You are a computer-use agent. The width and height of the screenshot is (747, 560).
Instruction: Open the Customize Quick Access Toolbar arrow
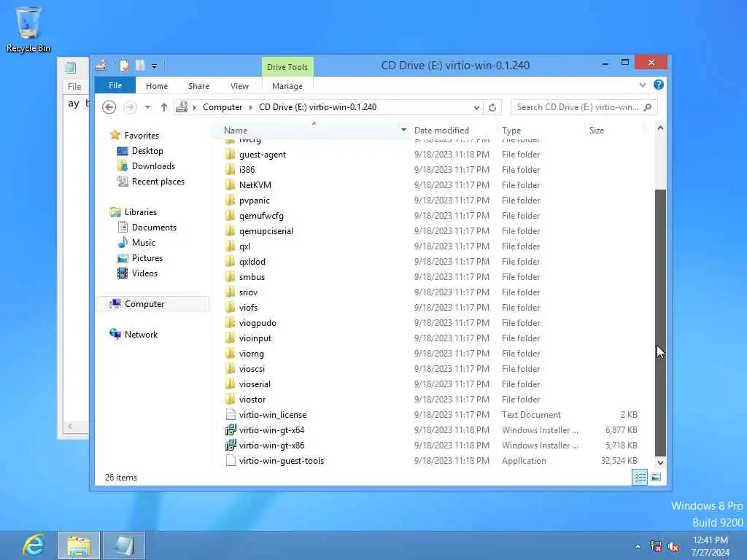[155, 66]
